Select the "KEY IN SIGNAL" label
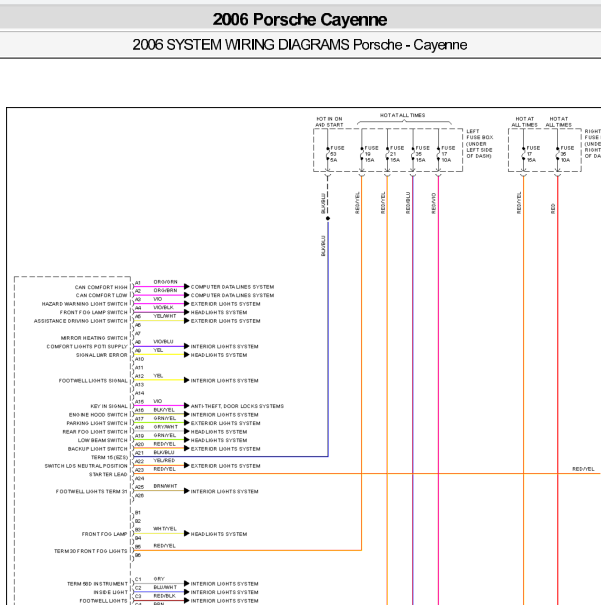601x605 pixels. pyautogui.click(x=109, y=406)
